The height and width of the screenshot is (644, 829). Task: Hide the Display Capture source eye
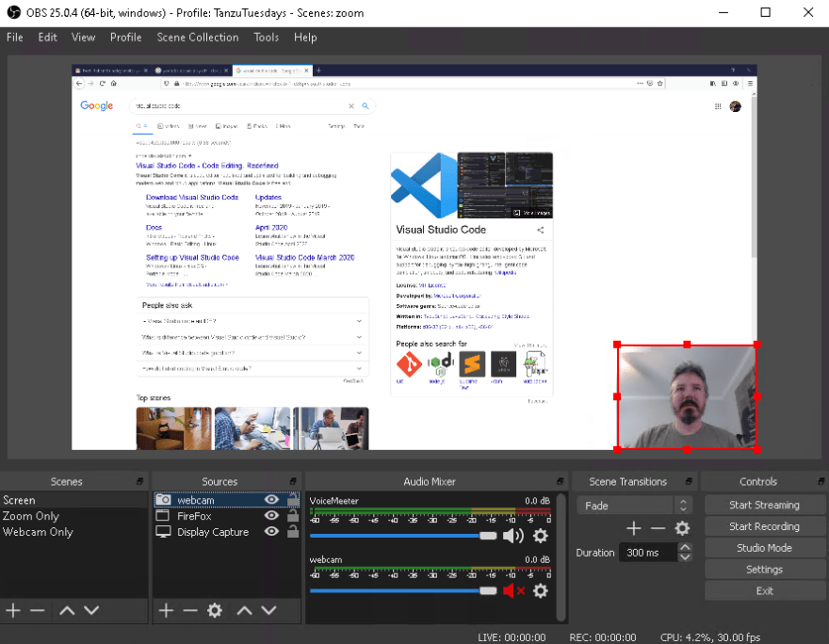(271, 531)
